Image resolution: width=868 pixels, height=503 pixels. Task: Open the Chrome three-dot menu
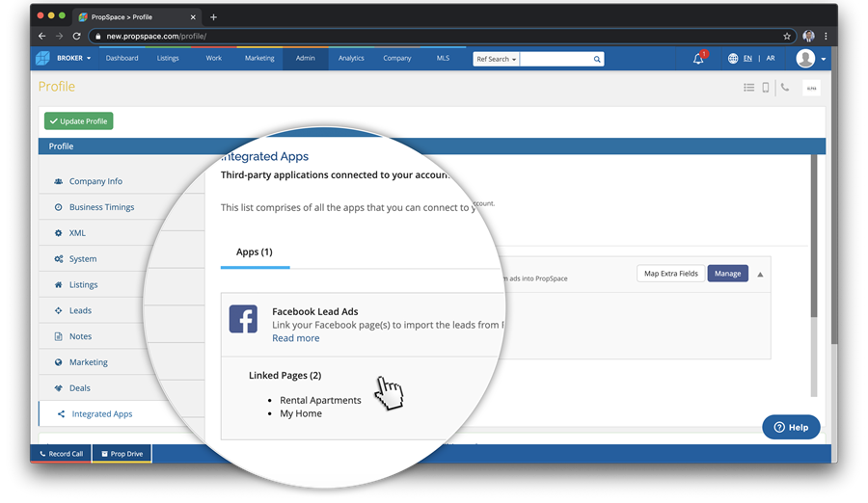point(826,36)
